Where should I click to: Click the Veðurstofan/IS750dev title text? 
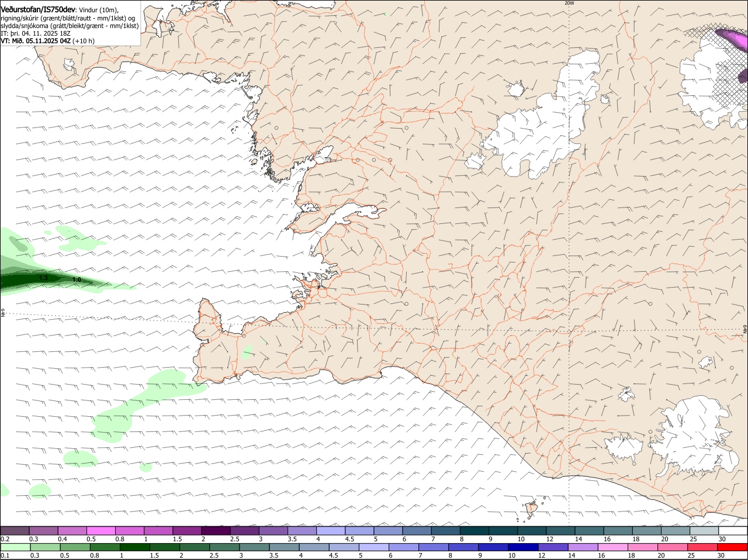pyautogui.click(x=38, y=9)
